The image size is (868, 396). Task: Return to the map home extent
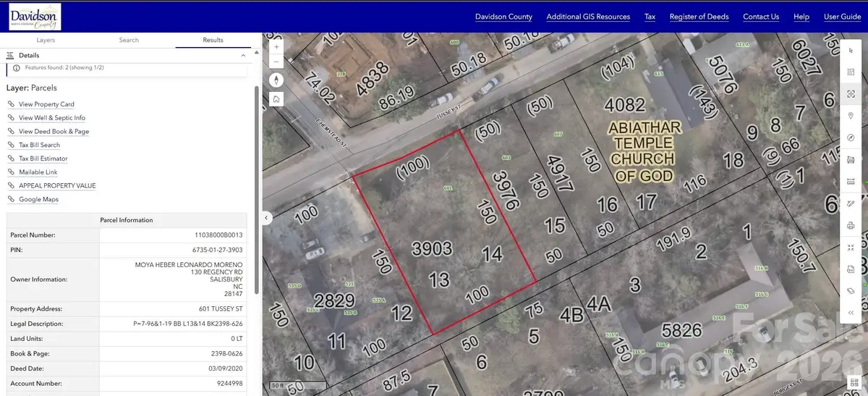pyautogui.click(x=276, y=99)
